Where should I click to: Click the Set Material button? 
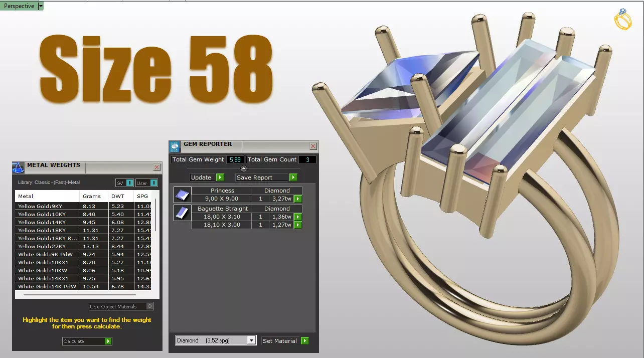click(x=281, y=341)
